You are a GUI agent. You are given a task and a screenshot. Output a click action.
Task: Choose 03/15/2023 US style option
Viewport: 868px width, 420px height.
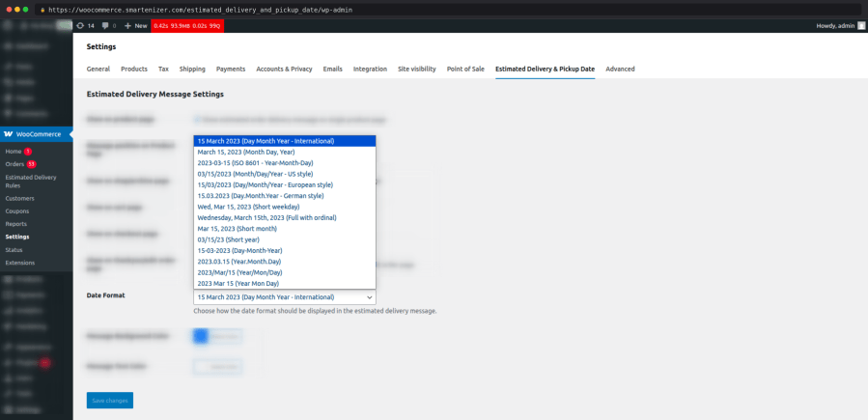coord(285,174)
